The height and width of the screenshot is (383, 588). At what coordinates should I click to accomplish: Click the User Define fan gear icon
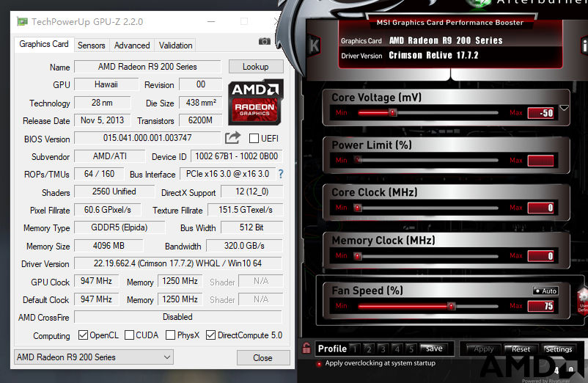pyautogui.click(x=582, y=299)
